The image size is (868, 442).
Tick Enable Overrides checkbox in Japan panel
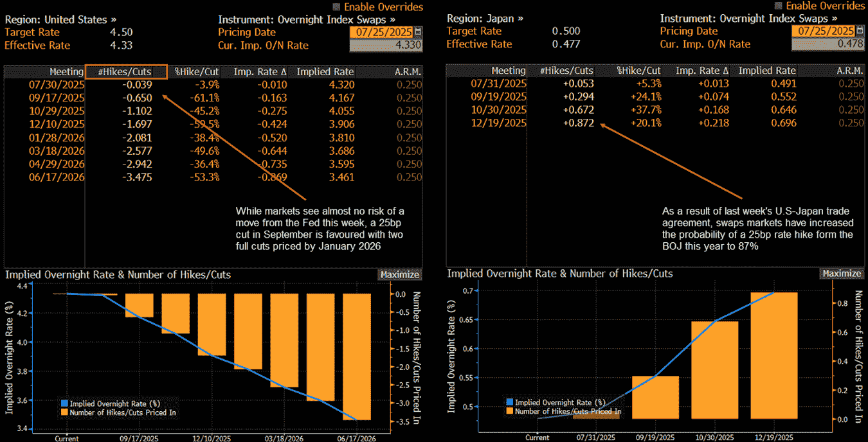[779, 6]
